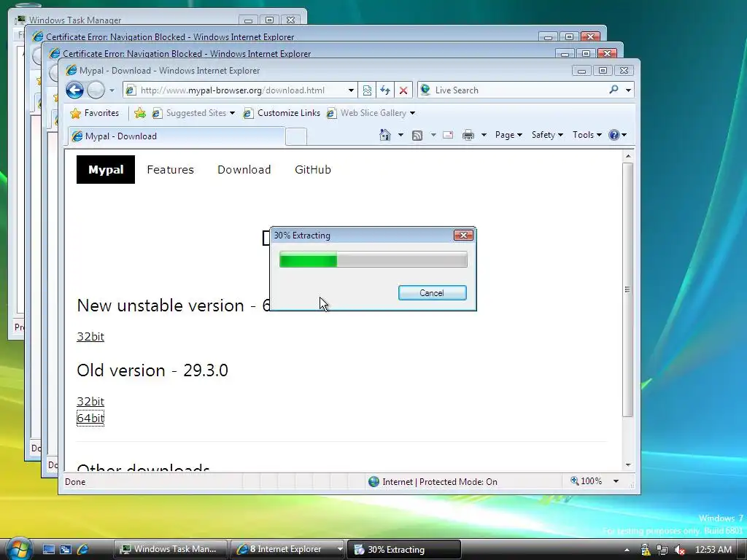Click the Refresh page icon
The width and height of the screenshot is (747, 560).
pyautogui.click(x=385, y=90)
